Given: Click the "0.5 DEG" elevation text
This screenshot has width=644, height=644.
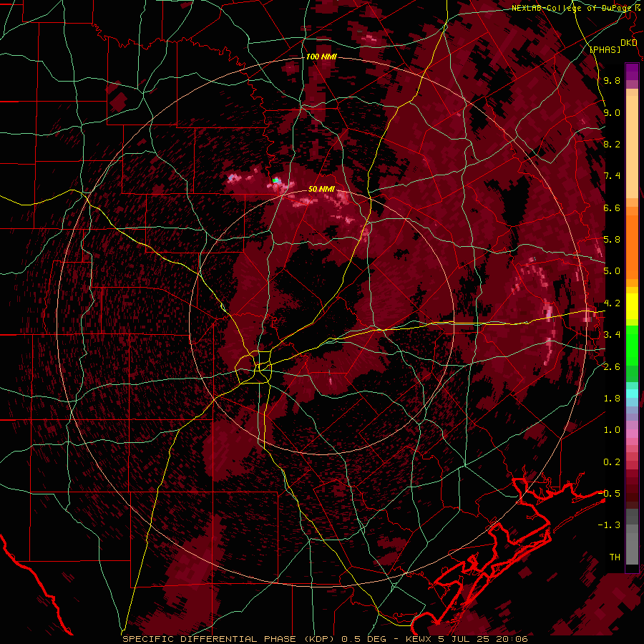Looking at the screenshot, I should pos(364,639).
